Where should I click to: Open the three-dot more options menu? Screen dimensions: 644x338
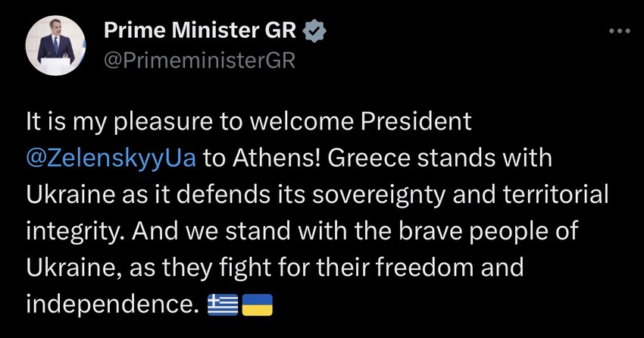(619, 30)
